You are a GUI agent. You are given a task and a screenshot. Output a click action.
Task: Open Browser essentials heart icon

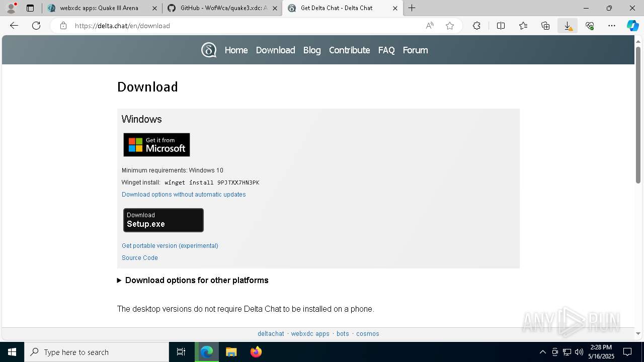coord(590,26)
